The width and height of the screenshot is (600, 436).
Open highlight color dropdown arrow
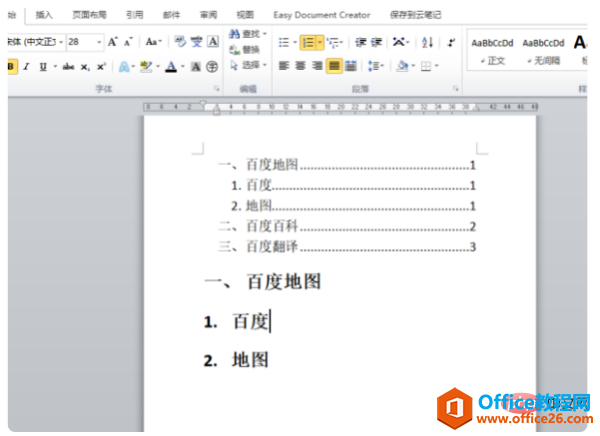pyautogui.click(x=158, y=67)
